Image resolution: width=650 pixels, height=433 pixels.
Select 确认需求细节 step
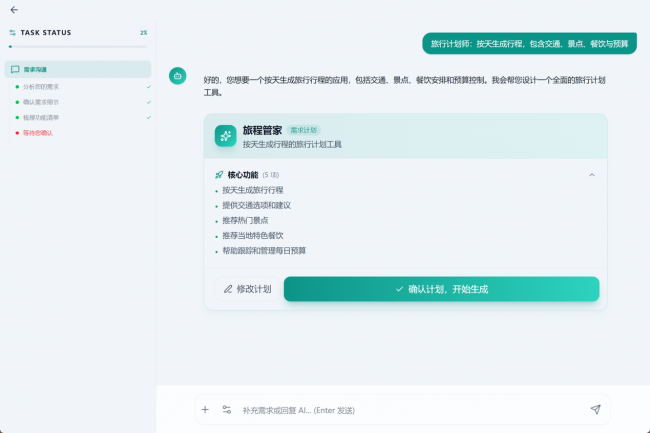41,102
